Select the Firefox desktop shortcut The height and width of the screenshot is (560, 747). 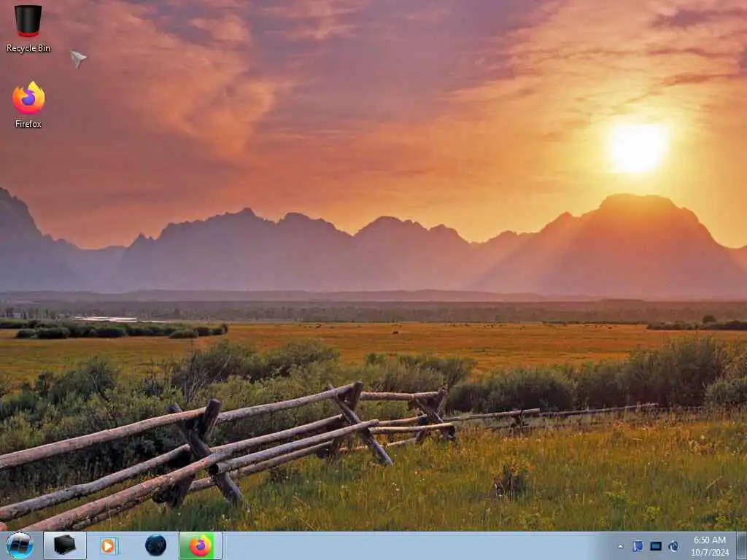tap(28, 104)
